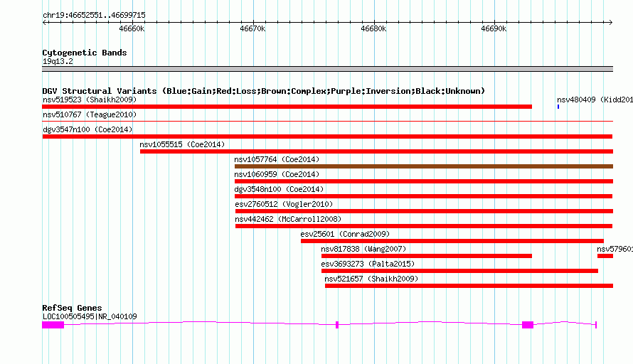Select the dgv3548n100 red bar

click(x=423, y=196)
